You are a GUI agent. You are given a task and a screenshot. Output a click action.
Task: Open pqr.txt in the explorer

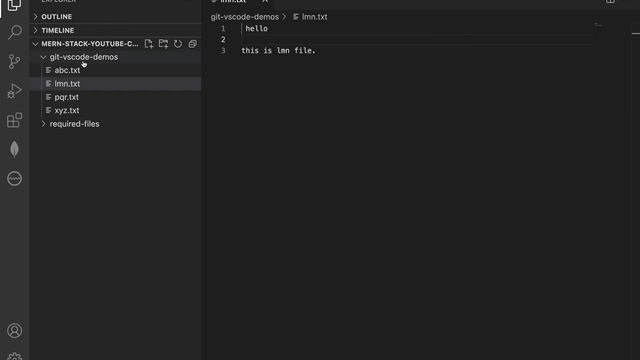coord(116,97)
